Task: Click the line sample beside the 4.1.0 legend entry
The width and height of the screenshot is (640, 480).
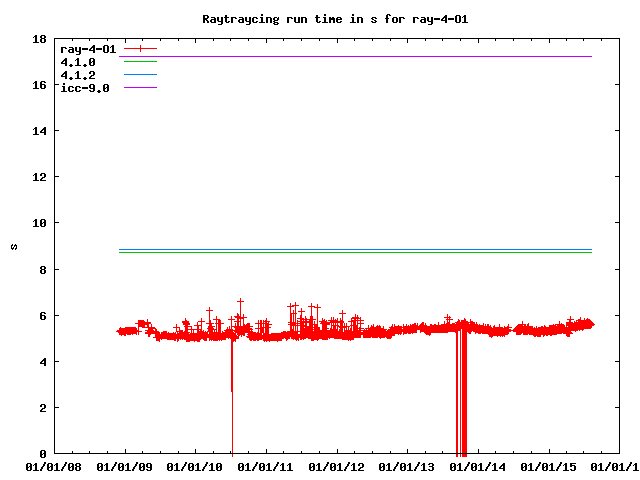Action: pos(141,61)
